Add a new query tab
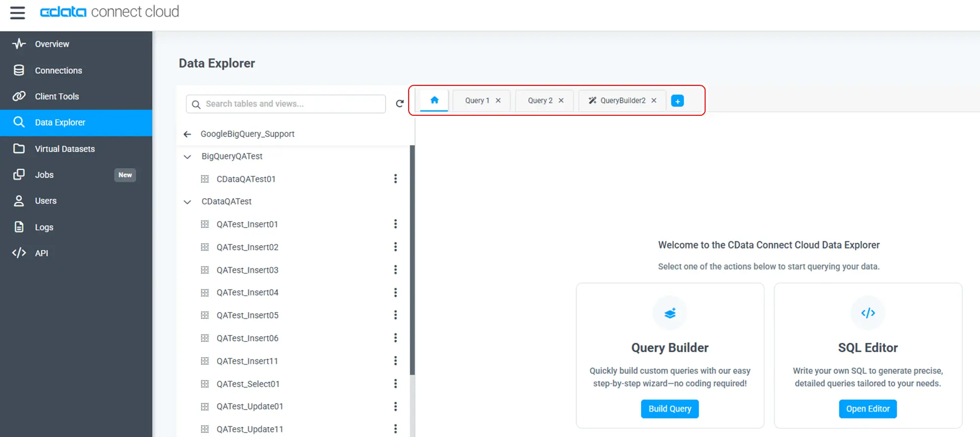The image size is (980, 437). (x=677, y=101)
